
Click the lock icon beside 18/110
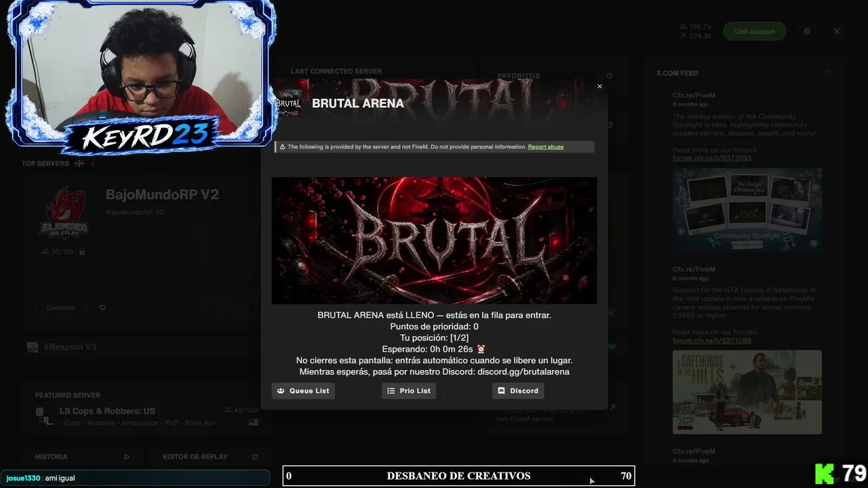[82, 252]
